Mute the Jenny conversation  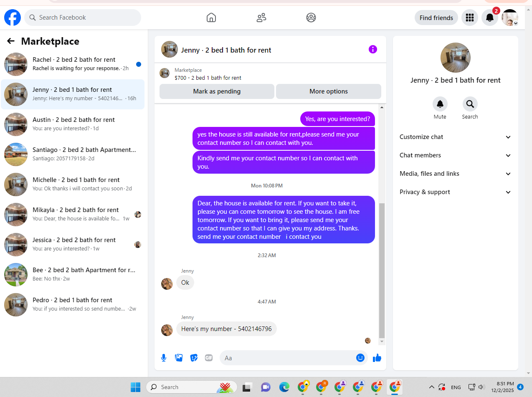pyautogui.click(x=440, y=104)
